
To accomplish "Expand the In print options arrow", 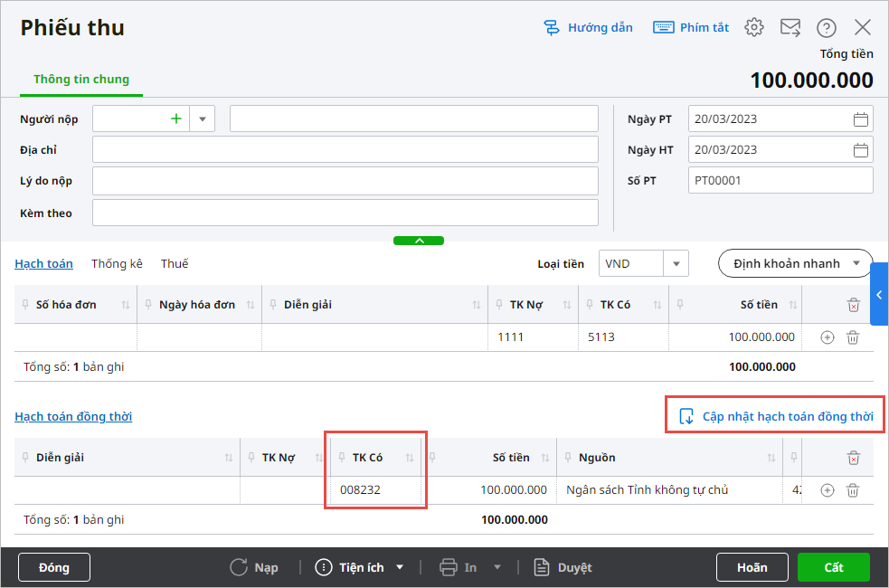I will (497, 567).
